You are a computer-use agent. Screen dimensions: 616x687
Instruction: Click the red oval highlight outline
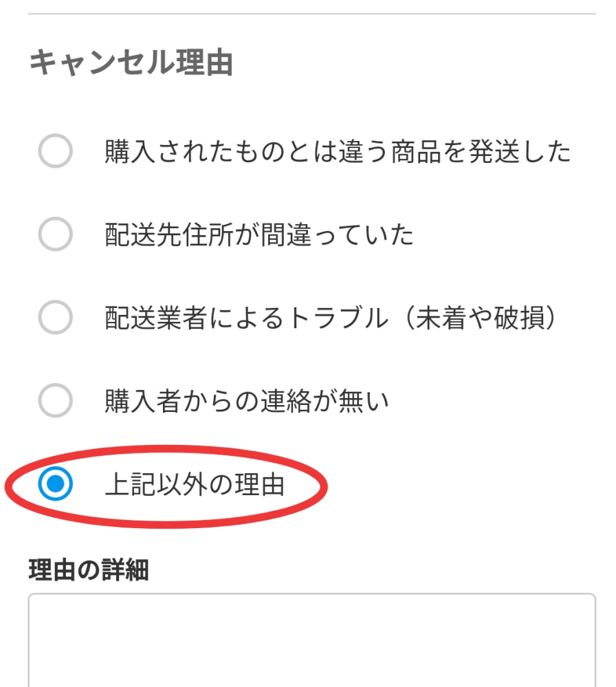[166, 447]
